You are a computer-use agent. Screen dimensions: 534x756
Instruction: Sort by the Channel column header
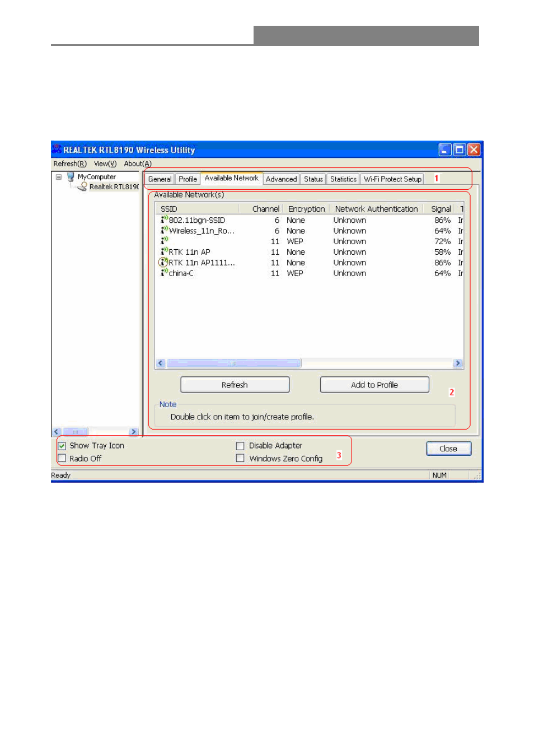click(x=261, y=209)
